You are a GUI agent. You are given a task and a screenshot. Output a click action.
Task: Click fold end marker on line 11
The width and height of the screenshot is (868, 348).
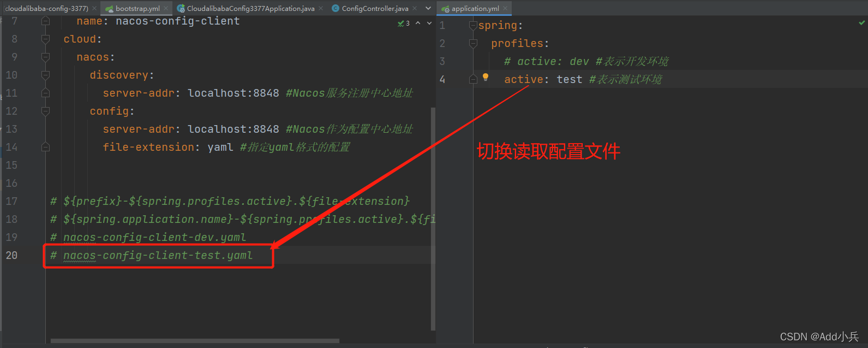tap(46, 93)
